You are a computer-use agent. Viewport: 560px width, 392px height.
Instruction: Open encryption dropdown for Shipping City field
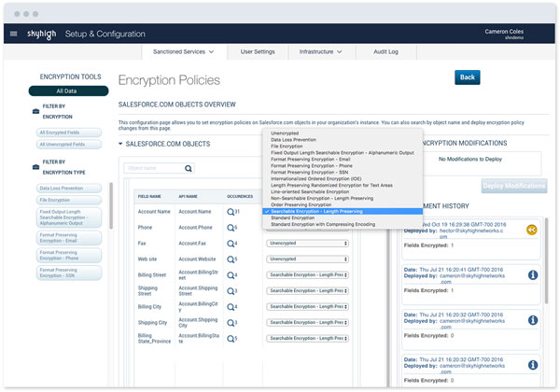coord(307,322)
